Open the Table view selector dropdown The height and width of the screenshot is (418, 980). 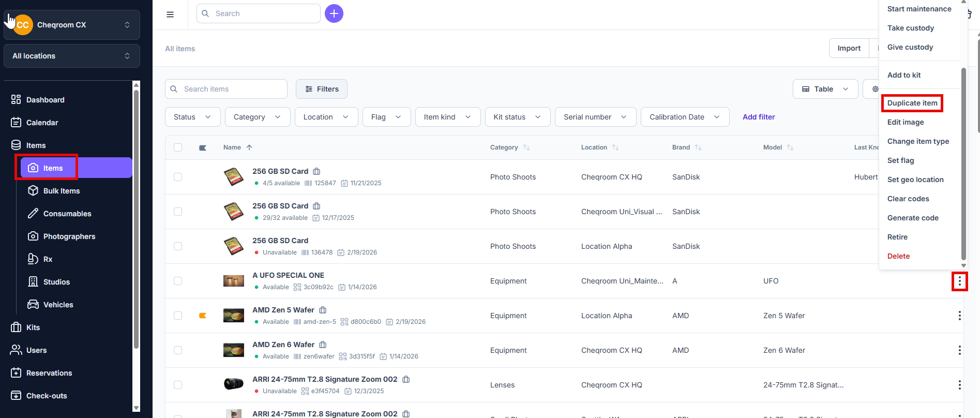(825, 89)
